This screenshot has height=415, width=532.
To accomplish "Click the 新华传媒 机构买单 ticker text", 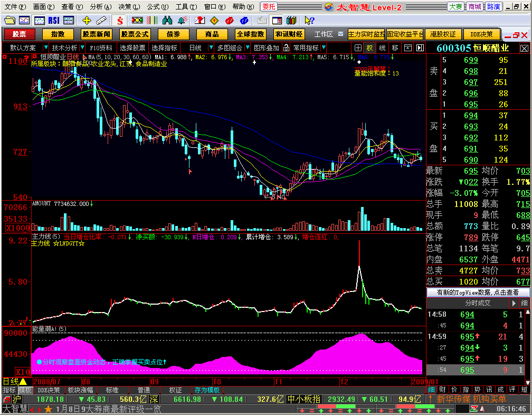I will (471, 399).
